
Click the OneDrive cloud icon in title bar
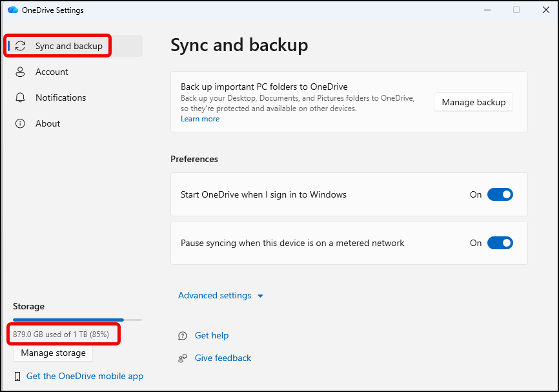pos(13,10)
